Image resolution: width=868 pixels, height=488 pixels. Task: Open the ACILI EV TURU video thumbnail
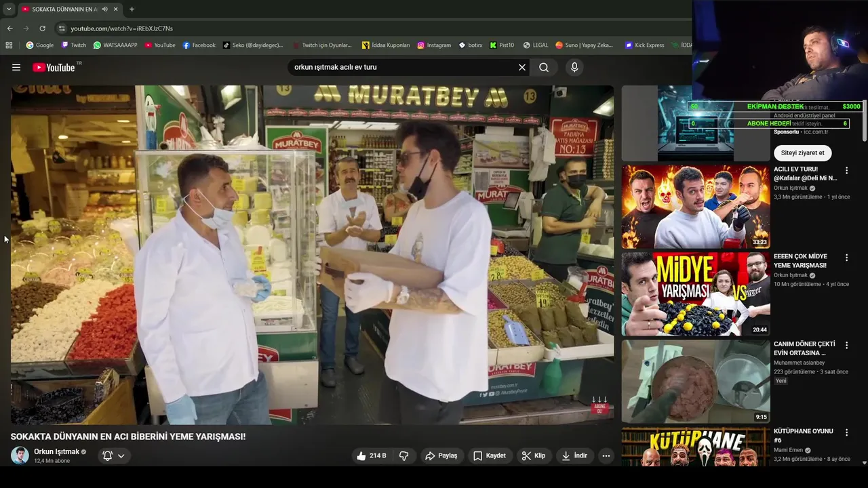coord(696,207)
